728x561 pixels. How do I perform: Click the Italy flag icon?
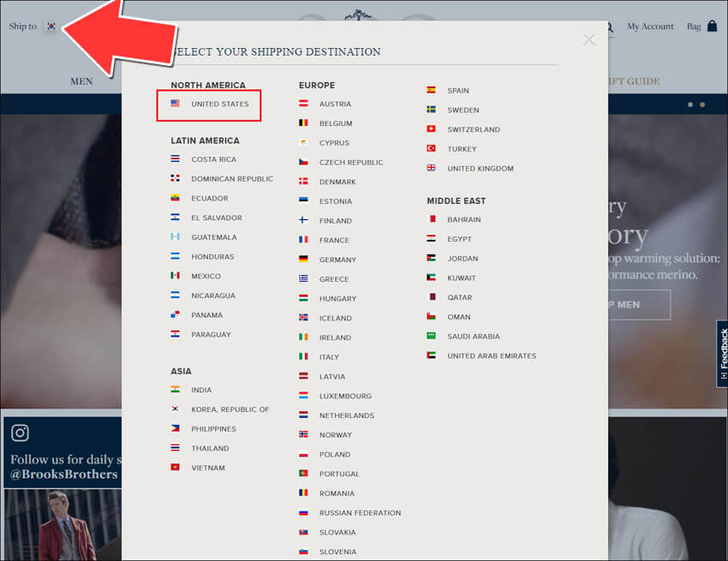tap(303, 356)
